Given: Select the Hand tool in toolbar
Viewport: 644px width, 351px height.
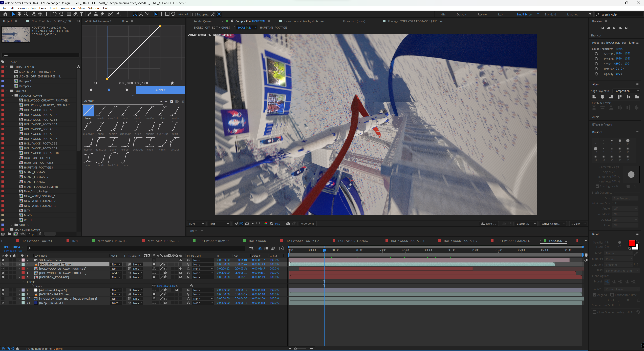Looking at the screenshot, I should point(19,14).
